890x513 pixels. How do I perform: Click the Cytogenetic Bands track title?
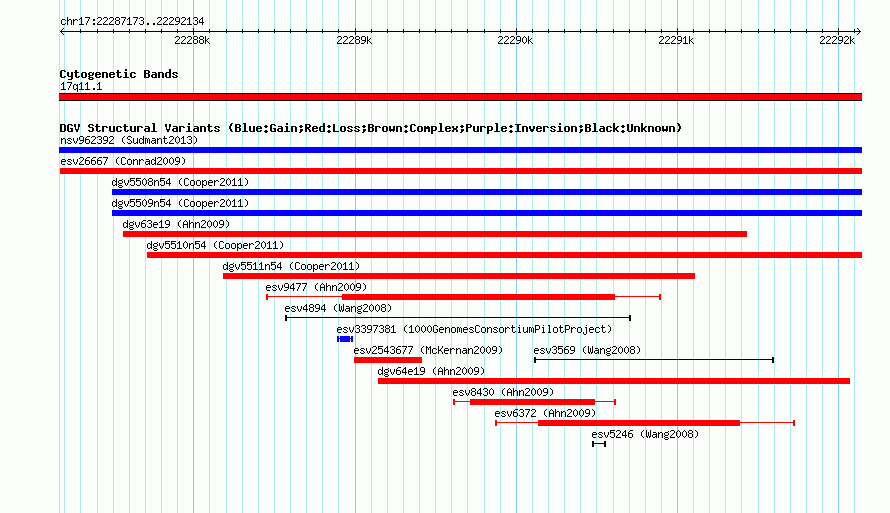point(119,74)
